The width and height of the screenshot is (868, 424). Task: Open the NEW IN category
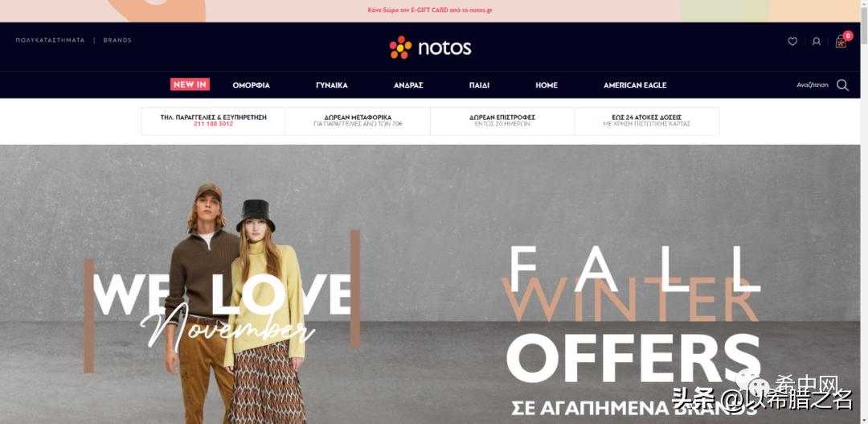[190, 84]
